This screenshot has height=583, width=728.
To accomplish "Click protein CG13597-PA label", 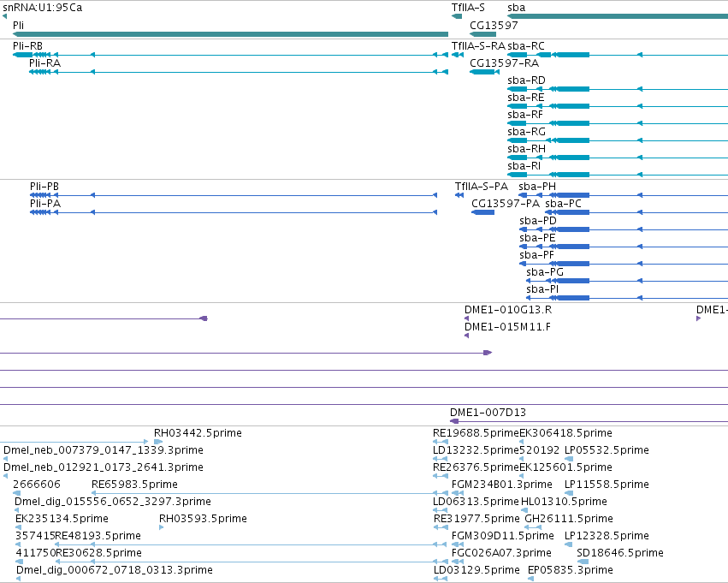I will (506, 204).
